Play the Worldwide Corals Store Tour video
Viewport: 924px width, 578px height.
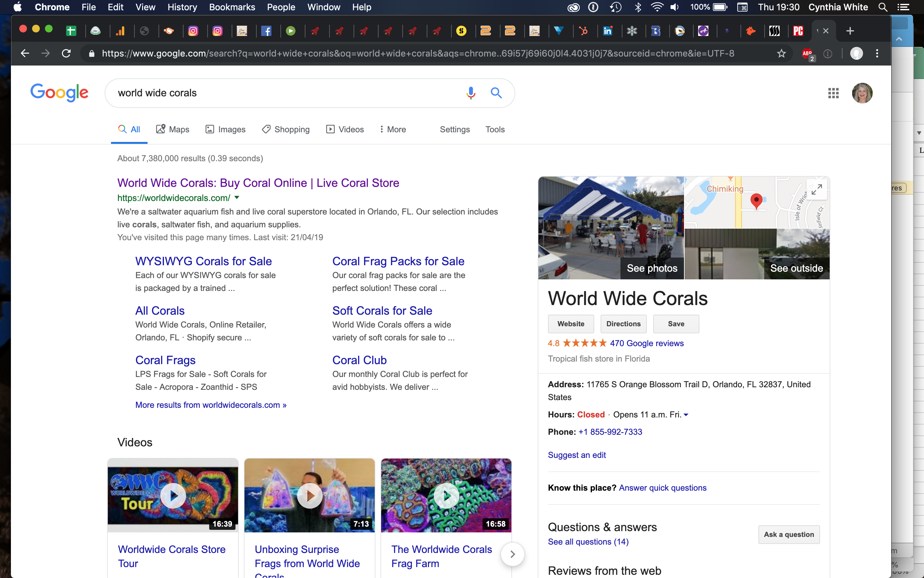point(173,495)
